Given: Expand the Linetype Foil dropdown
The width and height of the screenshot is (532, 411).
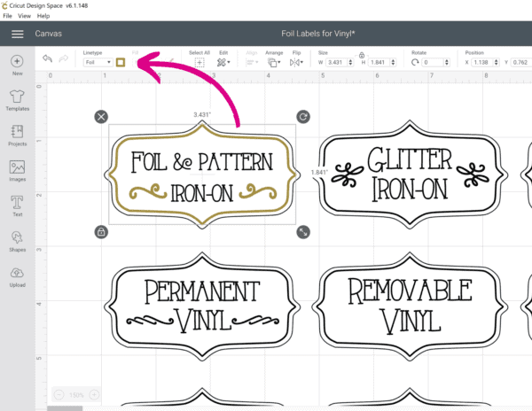Looking at the screenshot, I should [98, 63].
